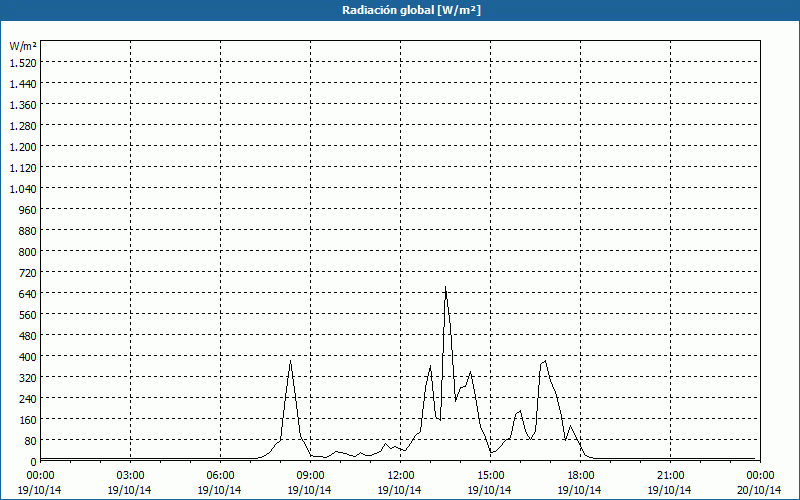Select the 1.040 y-axis value
Viewport: 800px width, 500px height.
coord(23,189)
